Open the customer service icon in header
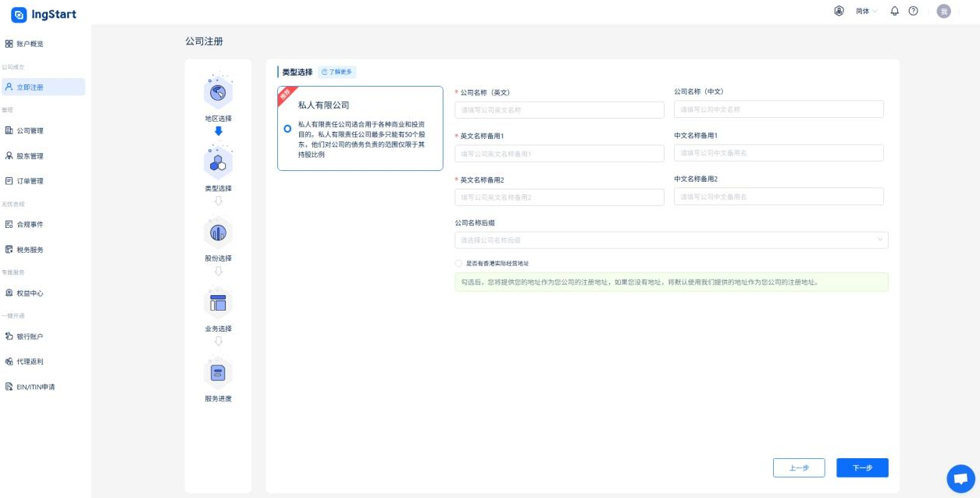980x498 pixels. pyautogui.click(x=839, y=11)
